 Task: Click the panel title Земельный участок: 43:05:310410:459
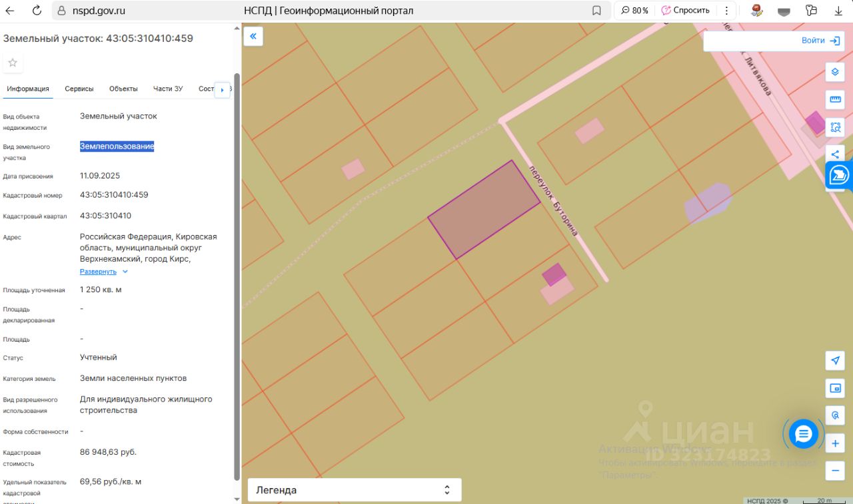(x=98, y=39)
